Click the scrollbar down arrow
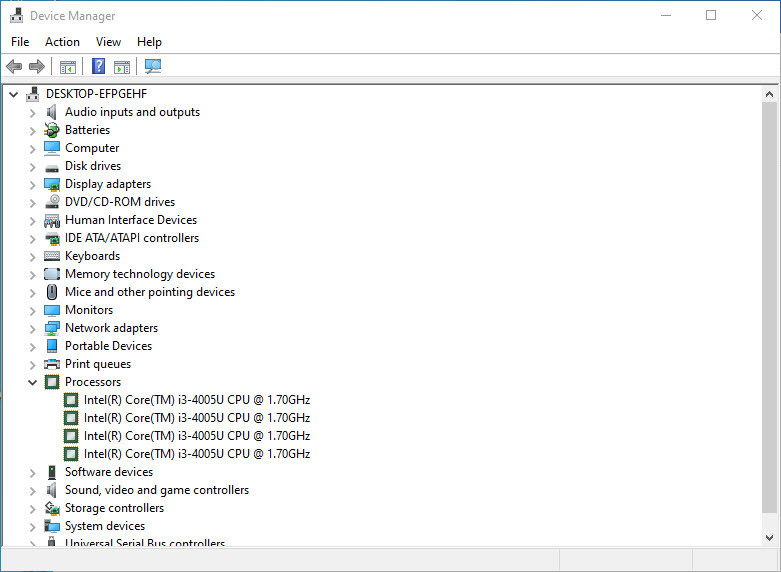 pos(769,538)
